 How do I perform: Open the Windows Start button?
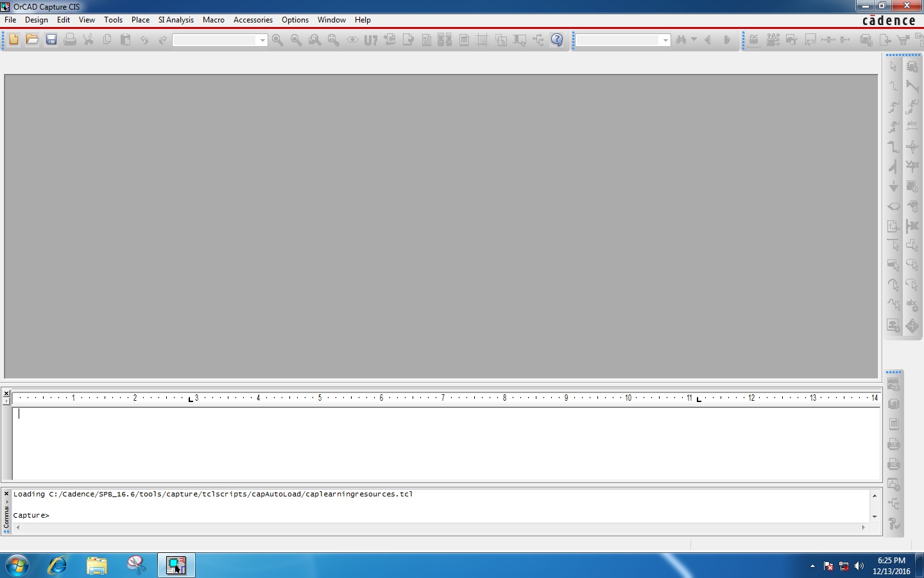pos(17,565)
